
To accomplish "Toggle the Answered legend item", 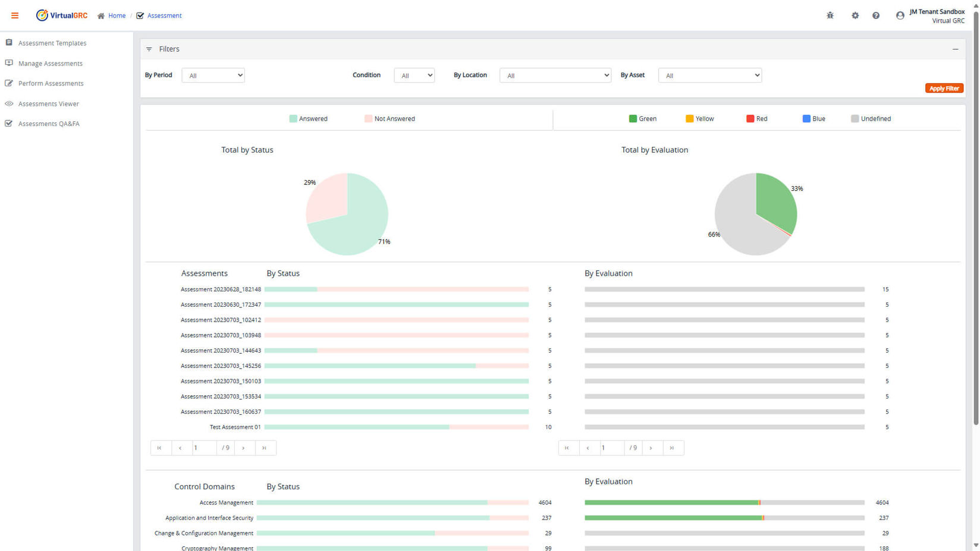I will [308, 119].
